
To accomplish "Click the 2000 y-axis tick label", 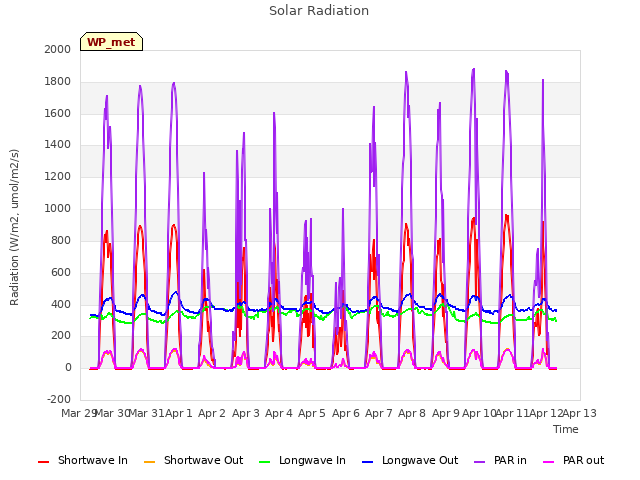I will coord(58,49).
